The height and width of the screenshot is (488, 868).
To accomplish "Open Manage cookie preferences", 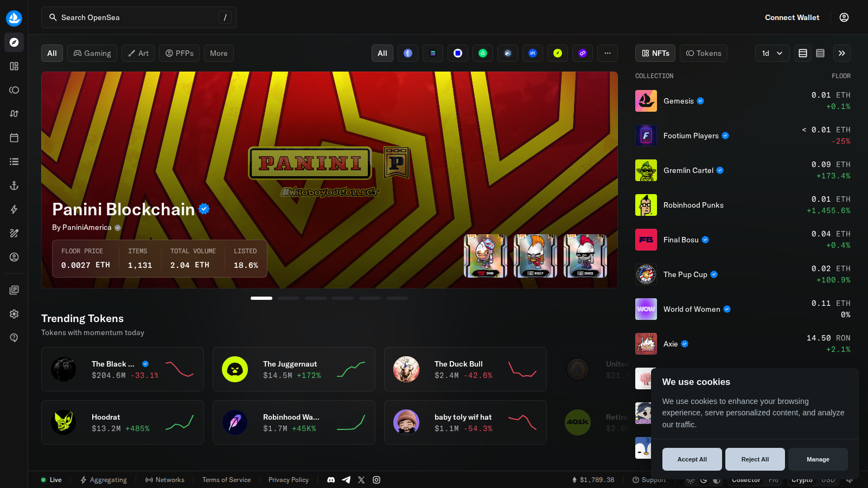I will pyautogui.click(x=818, y=459).
